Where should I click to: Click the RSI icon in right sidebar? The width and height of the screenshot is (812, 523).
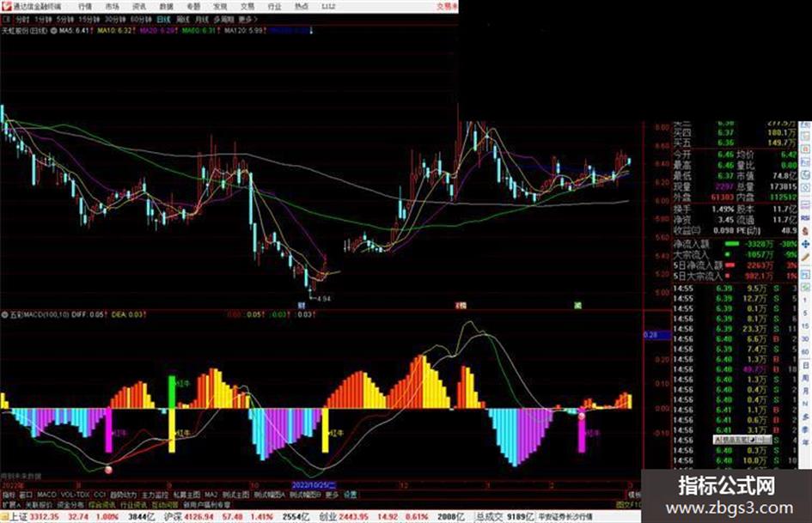tap(805, 218)
